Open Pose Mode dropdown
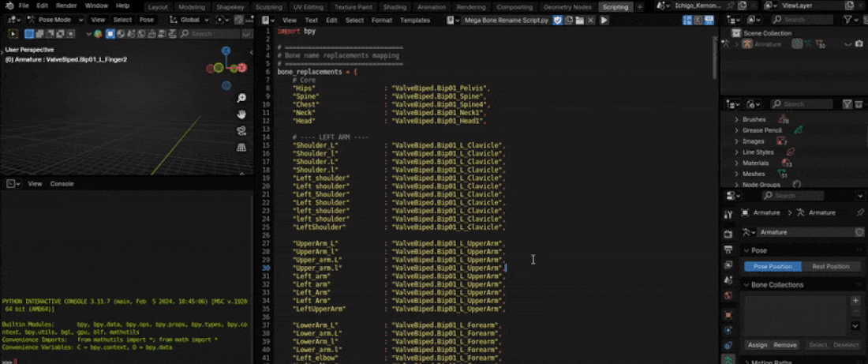868x364 pixels. [54, 20]
